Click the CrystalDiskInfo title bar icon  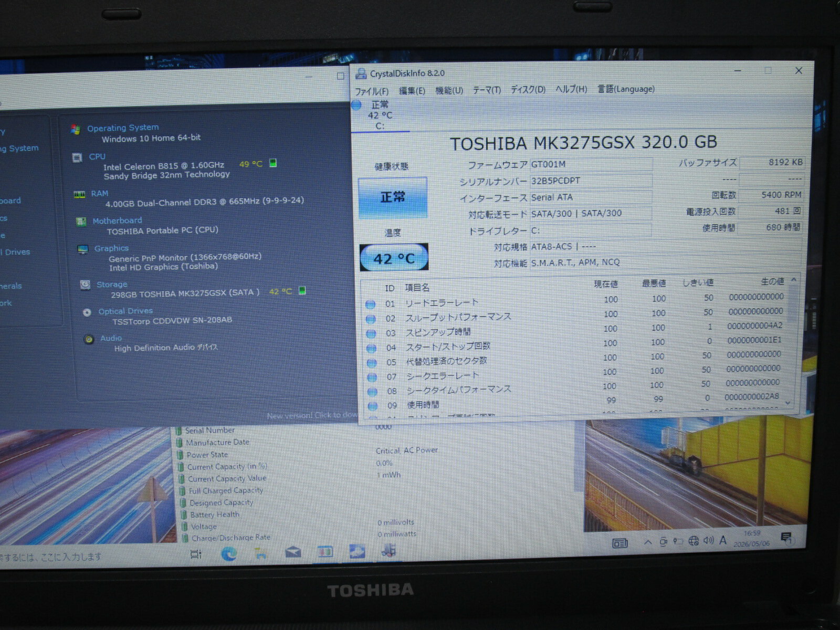[x=361, y=73]
